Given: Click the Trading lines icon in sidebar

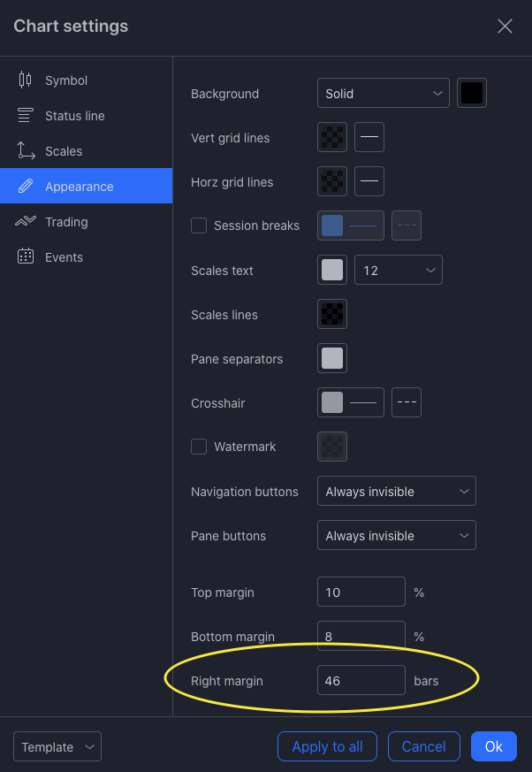Looking at the screenshot, I should [25, 222].
